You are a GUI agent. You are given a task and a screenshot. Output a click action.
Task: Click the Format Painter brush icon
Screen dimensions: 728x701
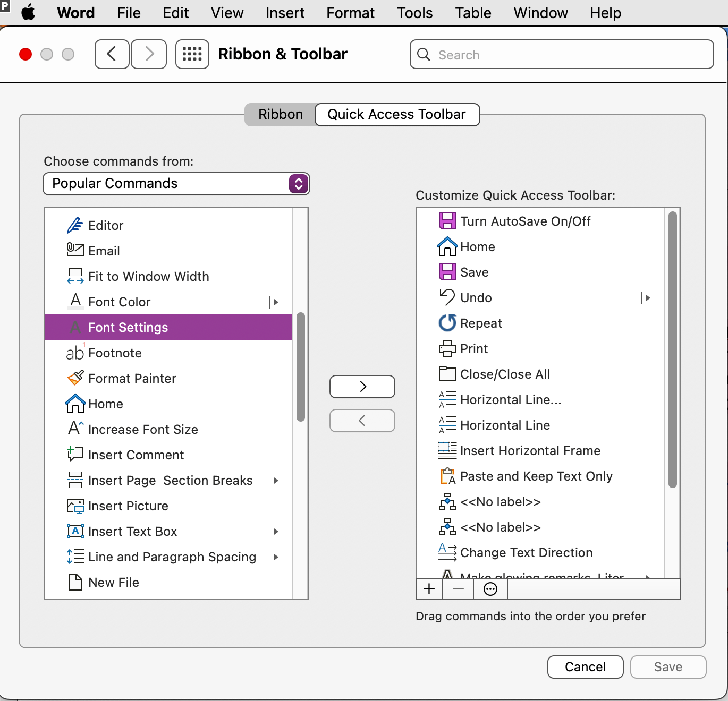tap(75, 378)
